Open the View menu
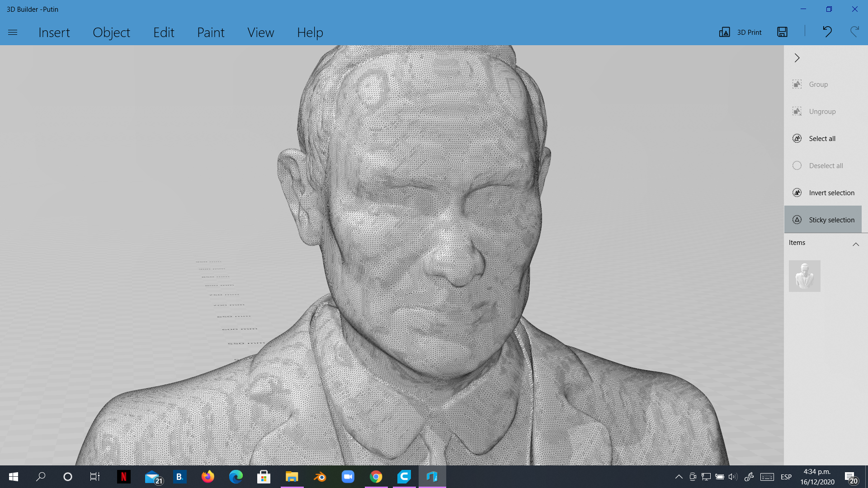Viewport: 868px width, 488px height. 260,32
